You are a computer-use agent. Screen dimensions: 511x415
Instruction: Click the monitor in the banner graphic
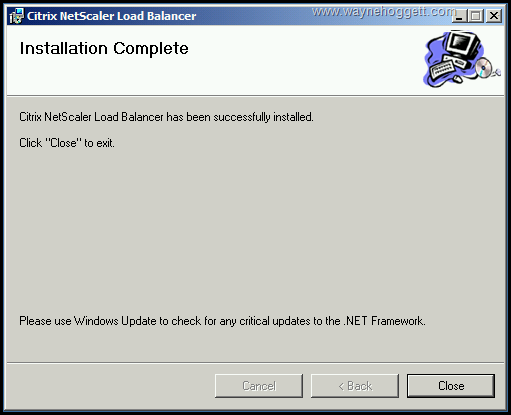pos(462,43)
